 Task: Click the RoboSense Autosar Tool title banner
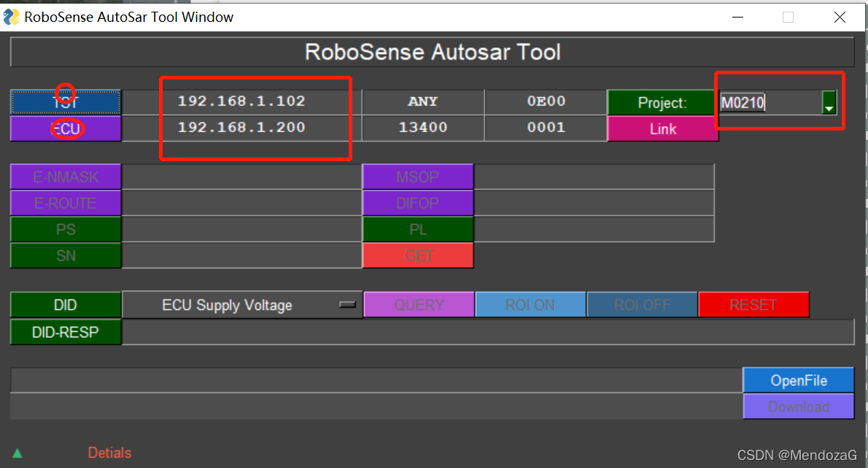click(433, 52)
